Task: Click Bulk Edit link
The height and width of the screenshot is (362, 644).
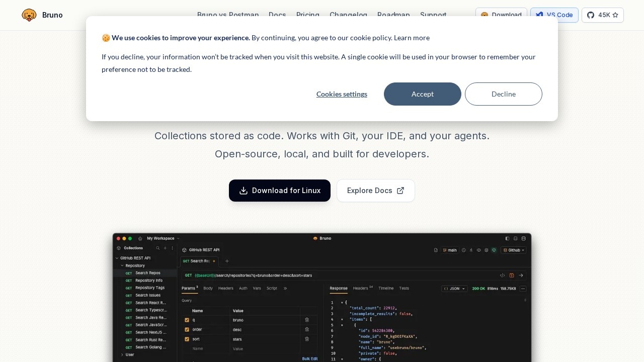Action: click(x=310, y=358)
